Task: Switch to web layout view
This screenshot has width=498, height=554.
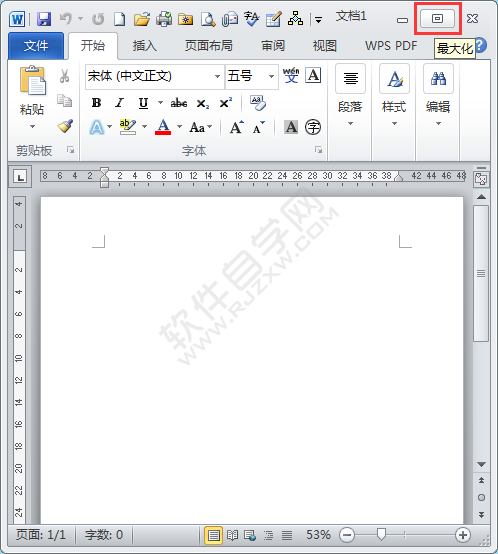Action: (250, 535)
